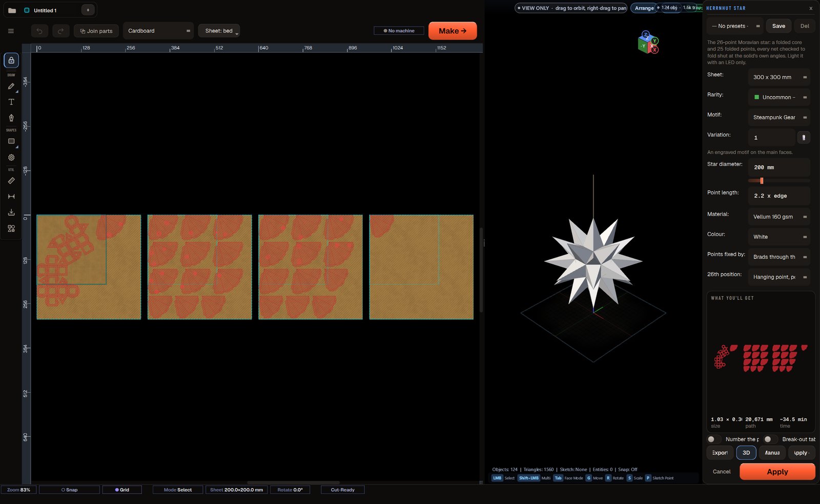This screenshot has width=820, height=504.
Task: Click the What You'll Get preview thumbnail
Action: 761,358
